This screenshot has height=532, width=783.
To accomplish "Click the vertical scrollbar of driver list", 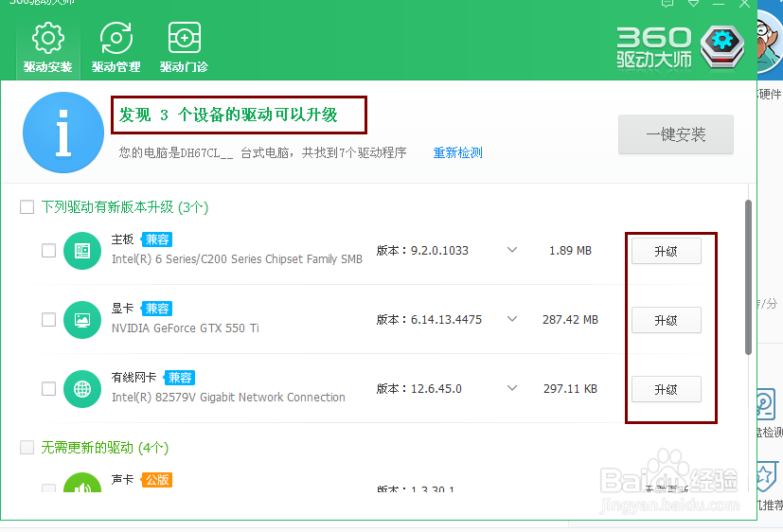I will pyautogui.click(x=748, y=275).
